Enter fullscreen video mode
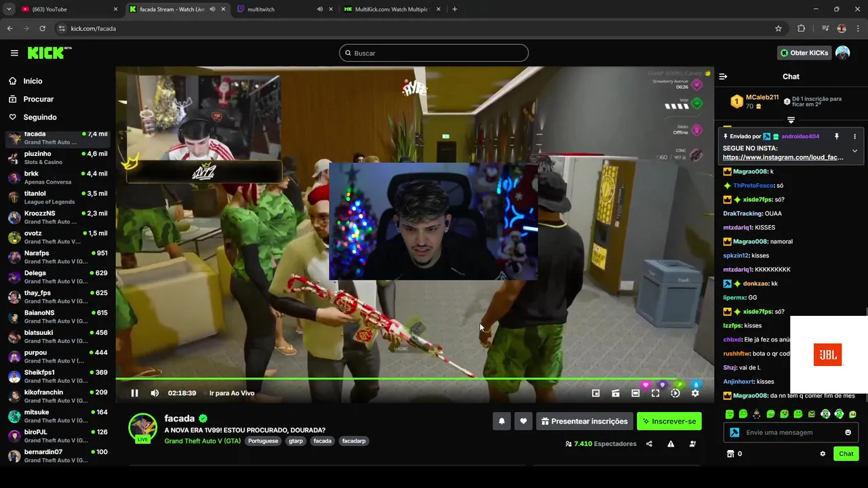Image resolution: width=868 pixels, height=488 pixels. point(655,393)
